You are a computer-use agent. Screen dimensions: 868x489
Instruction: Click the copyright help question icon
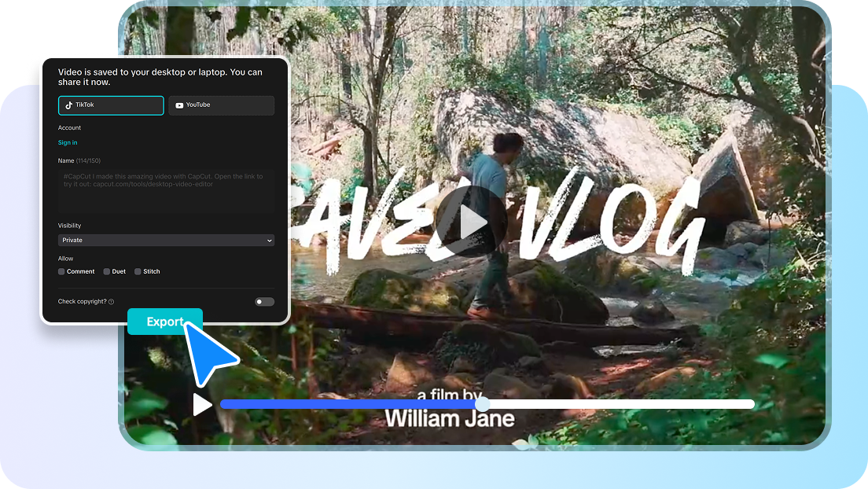pos(112,302)
